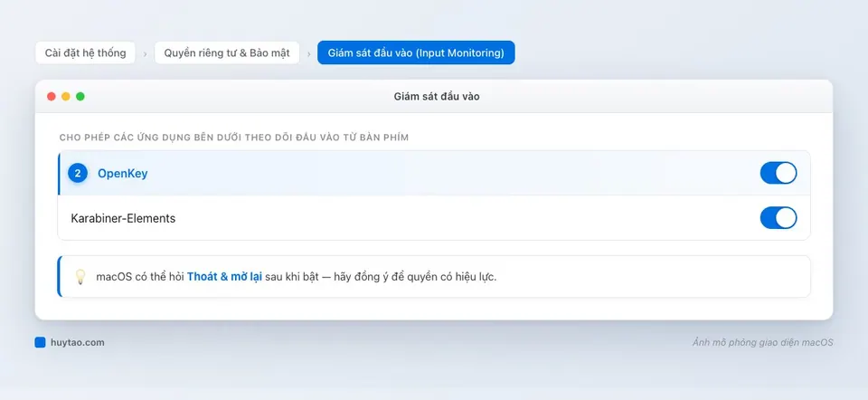Image resolution: width=868 pixels, height=400 pixels.
Task: Click the lightbulb tip icon
Action: pyautogui.click(x=80, y=276)
